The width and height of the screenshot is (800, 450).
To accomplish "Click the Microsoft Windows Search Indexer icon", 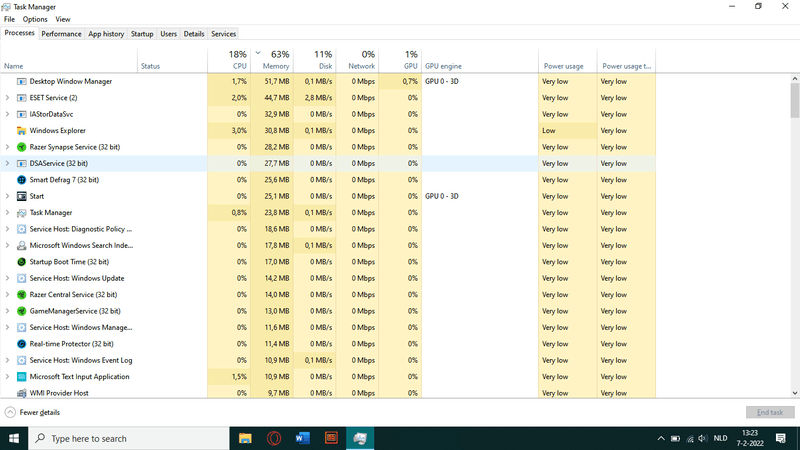I will pos(21,245).
